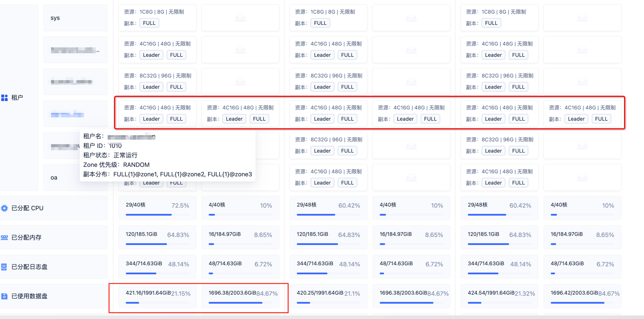Viewport: 644px width, 319px height.
Task: Click the data disk icon beside 已使用数据盘
Action: 4,296
